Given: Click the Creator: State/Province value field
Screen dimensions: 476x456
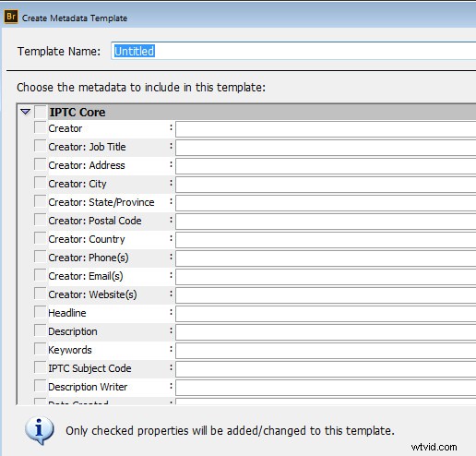Looking at the screenshot, I should tap(326, 203).
